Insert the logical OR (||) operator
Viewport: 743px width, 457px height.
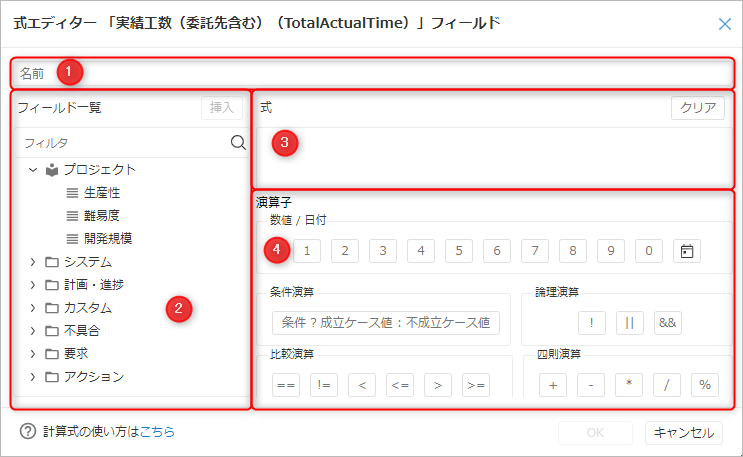[x=629, y=323]
